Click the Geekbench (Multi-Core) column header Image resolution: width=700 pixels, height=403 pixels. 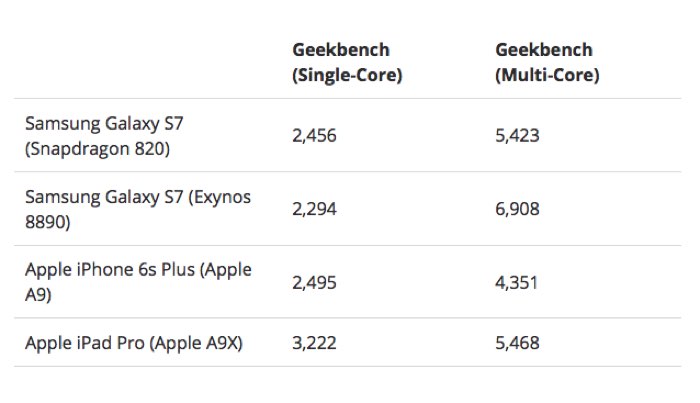pos(547,62)
